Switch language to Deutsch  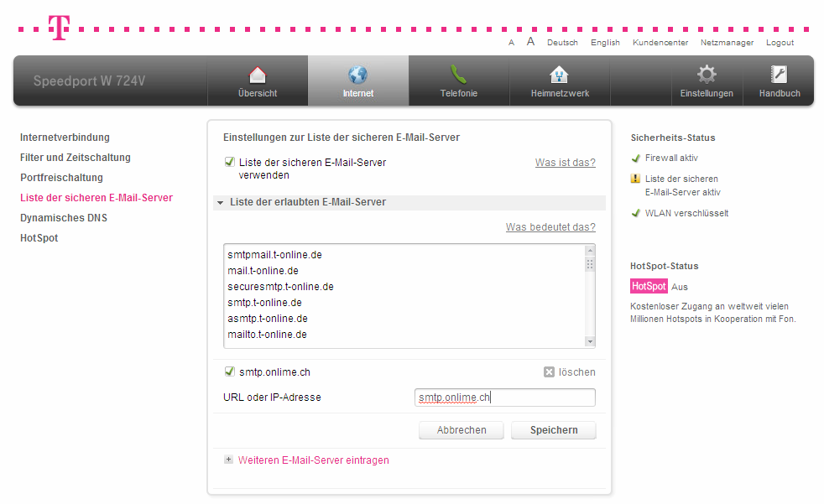pyautogui.click(x=562, y=43)
